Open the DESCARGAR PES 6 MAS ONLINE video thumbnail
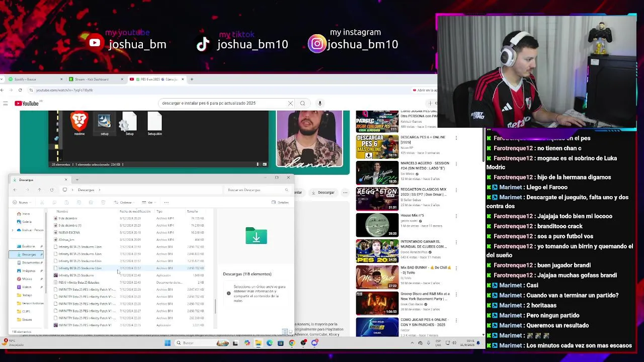 point(377,147)
